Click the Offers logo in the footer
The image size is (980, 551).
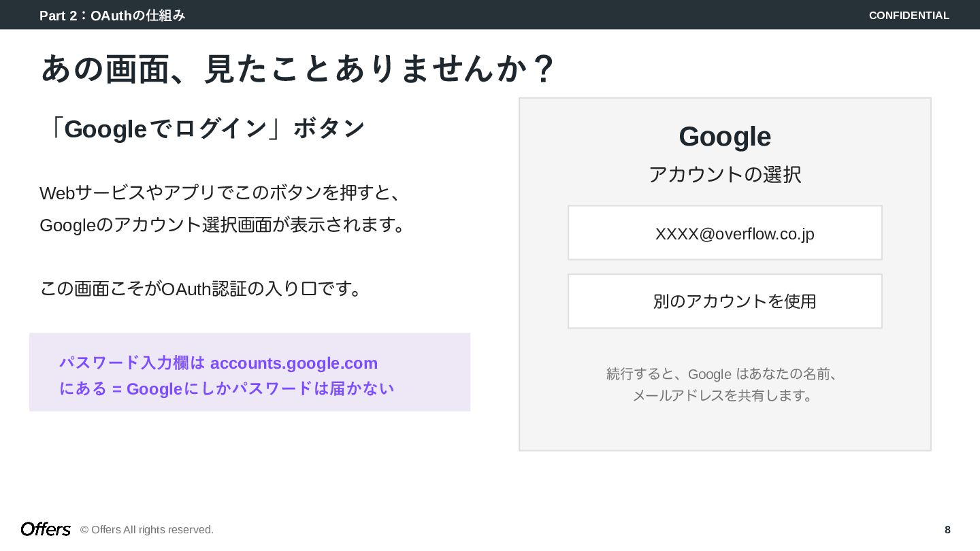[46, 529]
